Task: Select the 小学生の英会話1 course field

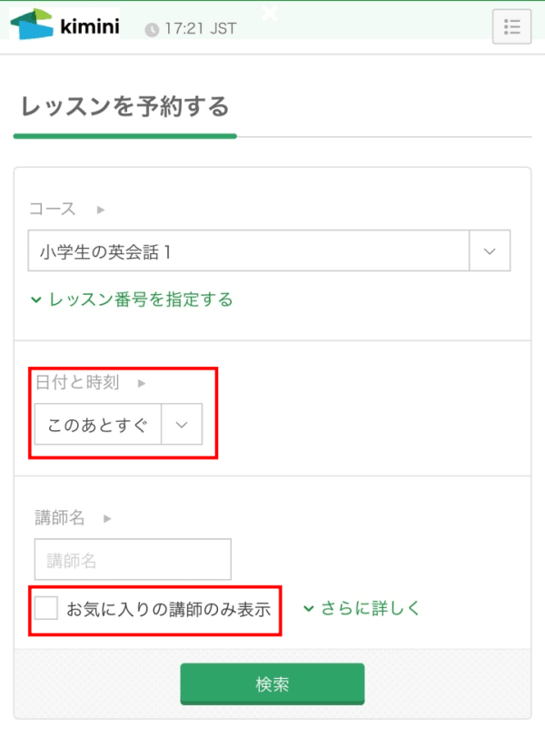Action: pyautogui.click(x=254, y=250)
